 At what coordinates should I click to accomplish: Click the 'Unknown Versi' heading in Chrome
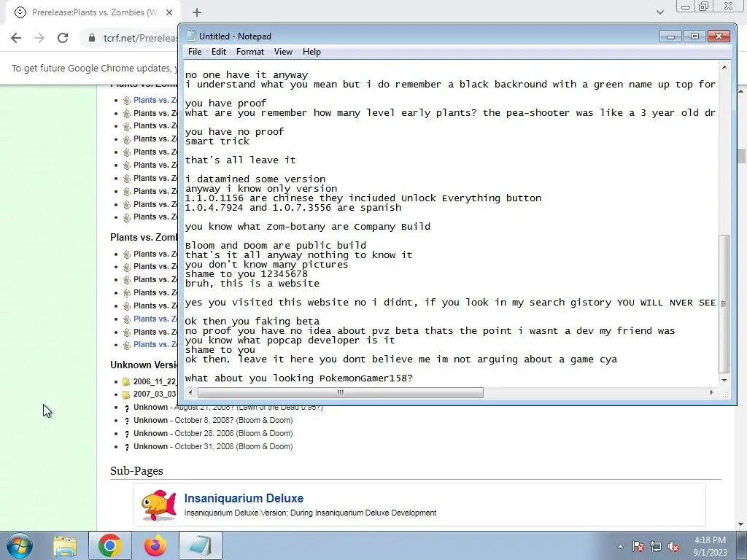[144, 365]
